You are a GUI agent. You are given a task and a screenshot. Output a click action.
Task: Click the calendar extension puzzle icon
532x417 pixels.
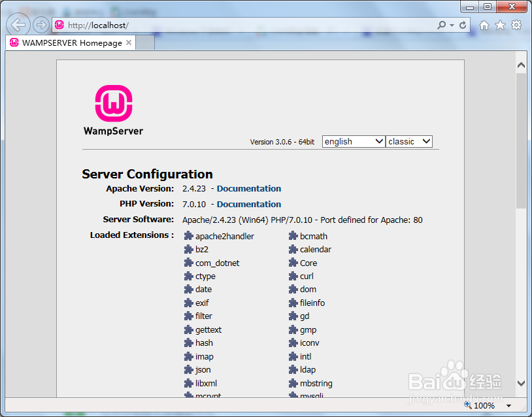pos(293,250)
